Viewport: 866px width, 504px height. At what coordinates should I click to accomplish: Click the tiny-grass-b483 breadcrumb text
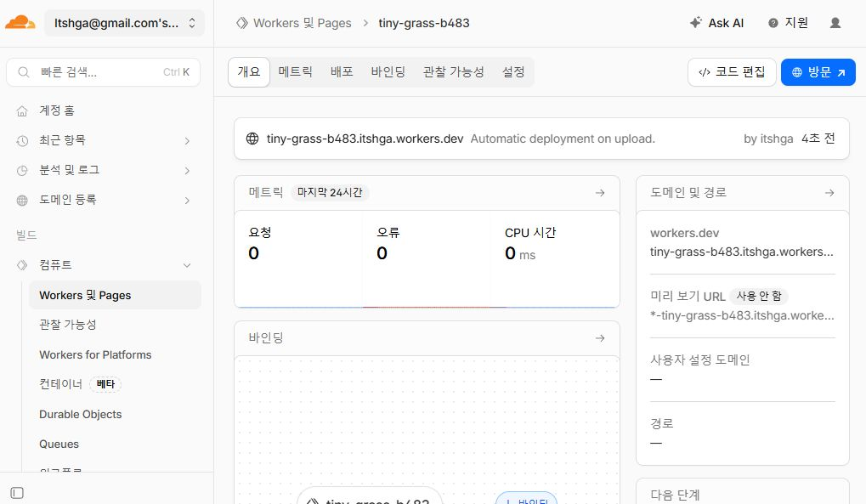pos(423,23)
